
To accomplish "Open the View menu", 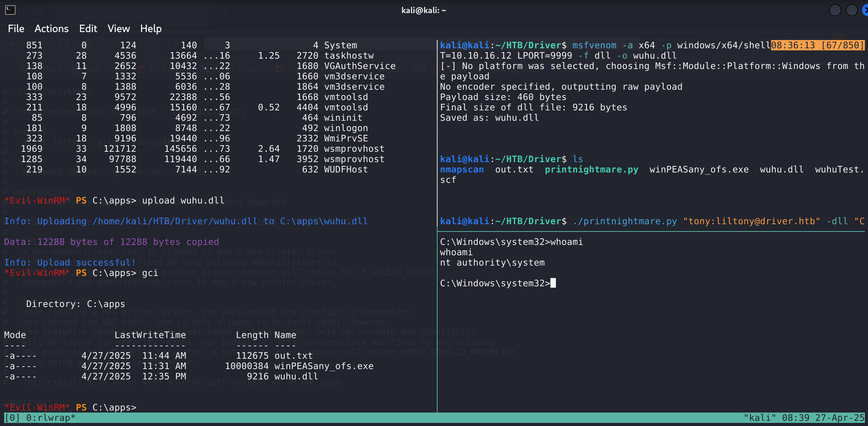I will pyautogui.click(x=119, y=29).
